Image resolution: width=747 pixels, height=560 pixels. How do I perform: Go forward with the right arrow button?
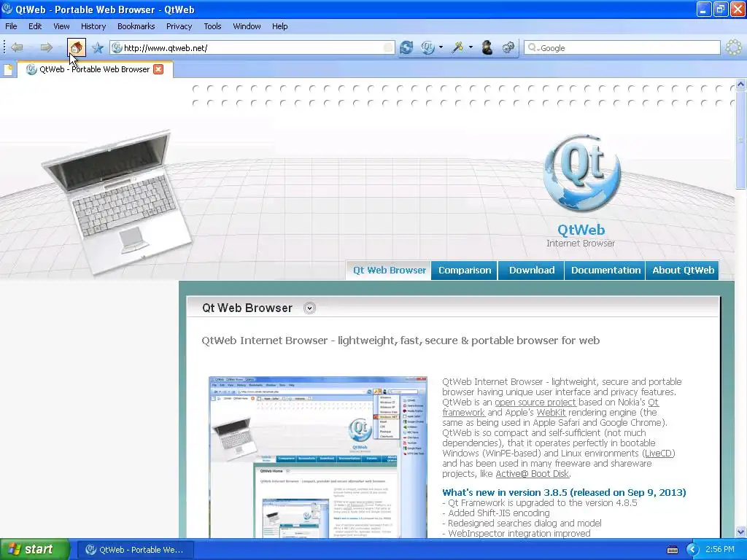tap(46, 47)
